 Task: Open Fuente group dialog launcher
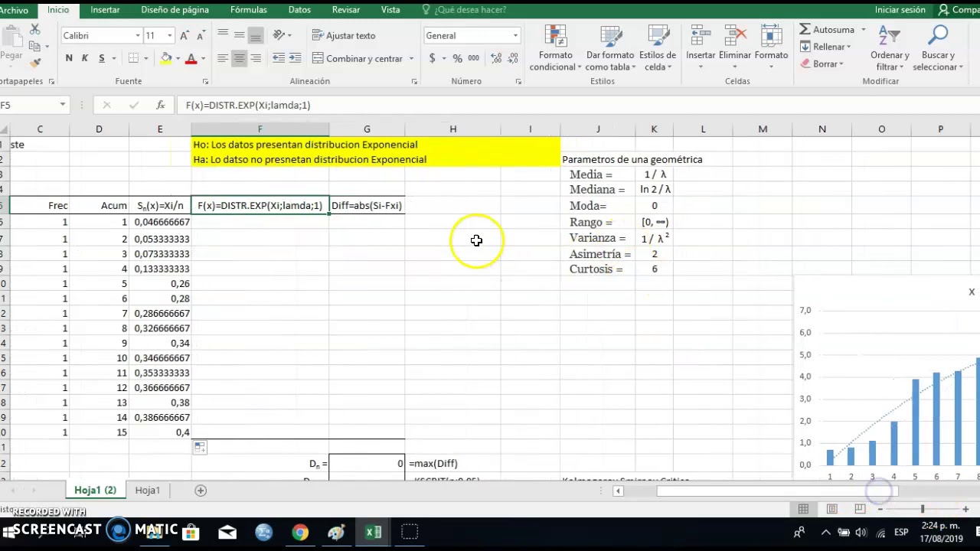pos(205,81)
